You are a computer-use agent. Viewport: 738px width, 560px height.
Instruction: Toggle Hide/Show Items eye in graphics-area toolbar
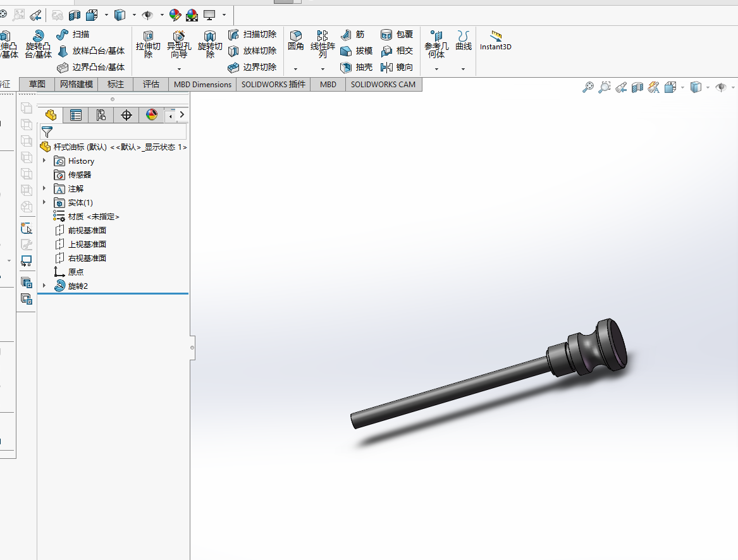720,87
